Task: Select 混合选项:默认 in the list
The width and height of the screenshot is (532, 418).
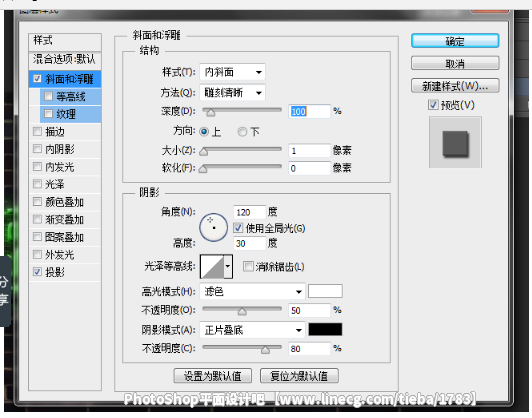Action: pyautogui.click(x=65, y=60)
